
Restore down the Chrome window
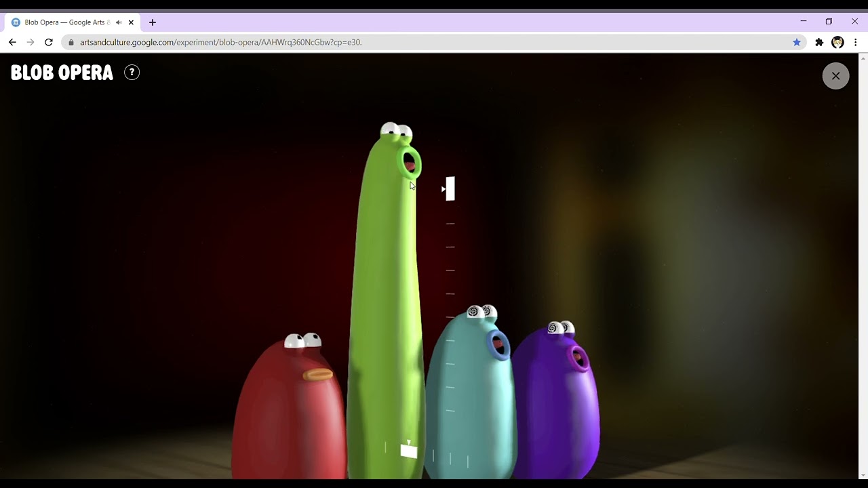click(829, 22)
